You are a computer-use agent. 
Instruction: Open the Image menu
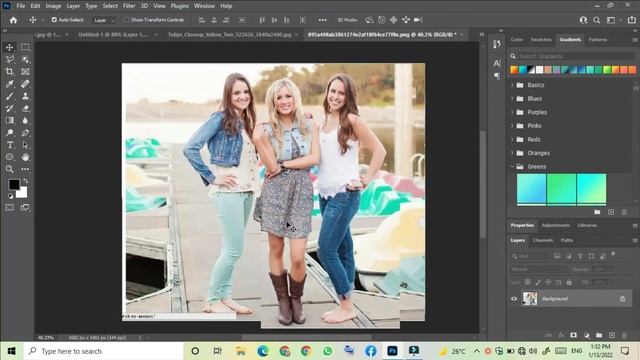pos(53,6)
